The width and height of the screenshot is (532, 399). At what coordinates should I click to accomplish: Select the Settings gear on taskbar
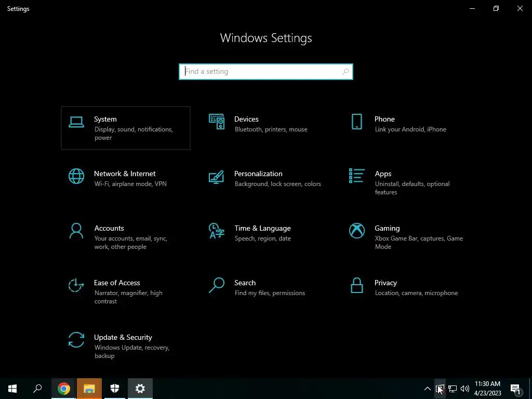140,389
